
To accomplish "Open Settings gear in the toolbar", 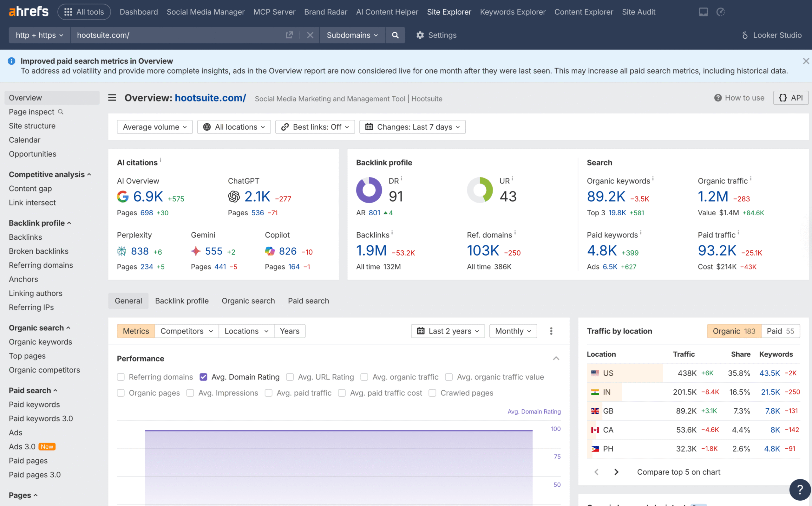I will coord(436,35).
